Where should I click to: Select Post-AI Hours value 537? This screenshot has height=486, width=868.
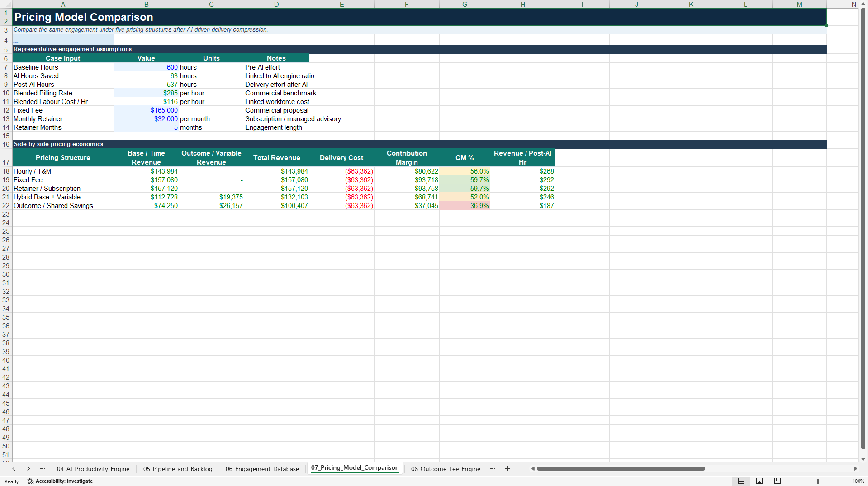click(x=146, y=85)
